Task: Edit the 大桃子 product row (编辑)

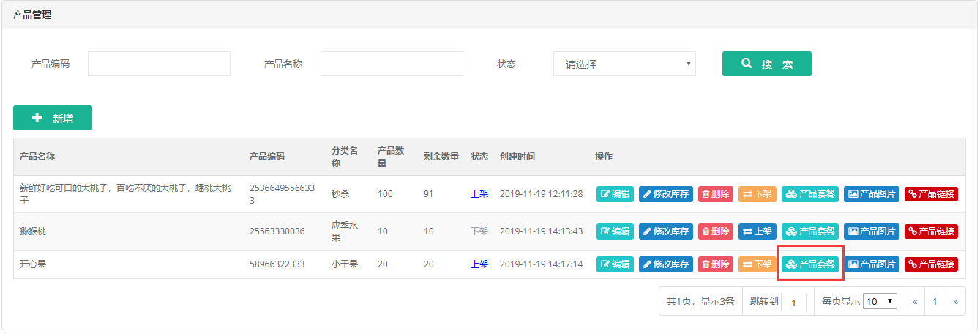Action: 615,194
